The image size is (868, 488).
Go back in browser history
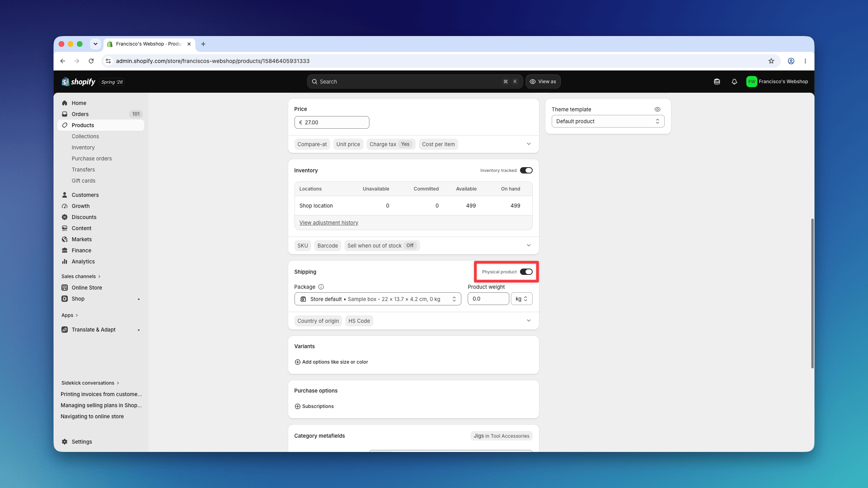point(63,61)
